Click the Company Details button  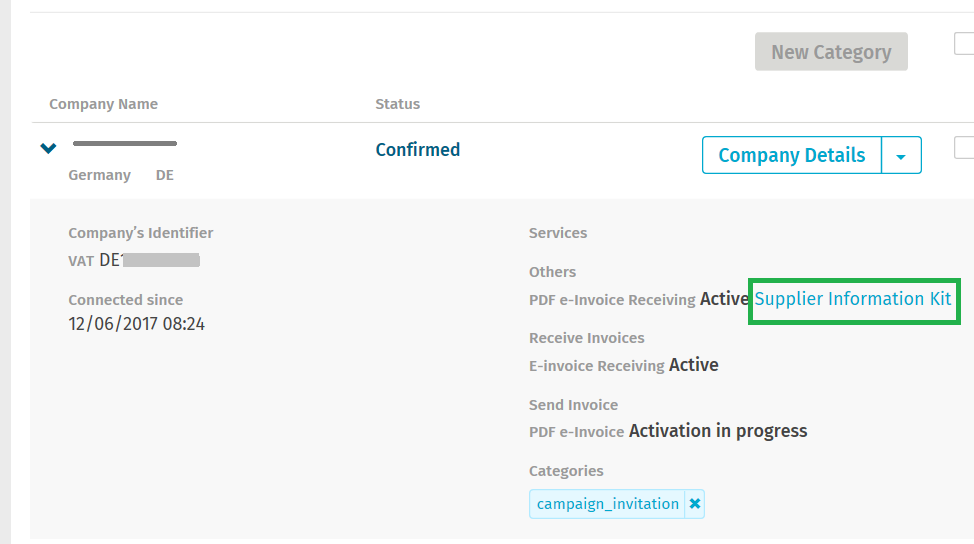click(791, 156)
